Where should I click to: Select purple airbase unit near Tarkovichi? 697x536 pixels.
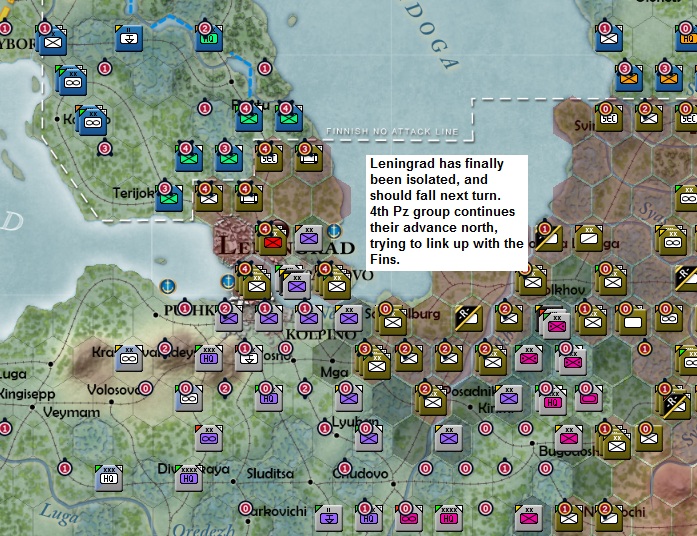[329, 518]
